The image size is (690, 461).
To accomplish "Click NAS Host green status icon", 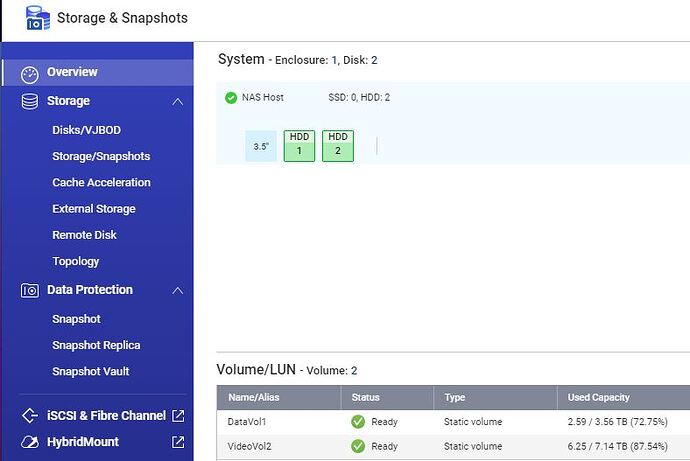I will coord(231,98).
